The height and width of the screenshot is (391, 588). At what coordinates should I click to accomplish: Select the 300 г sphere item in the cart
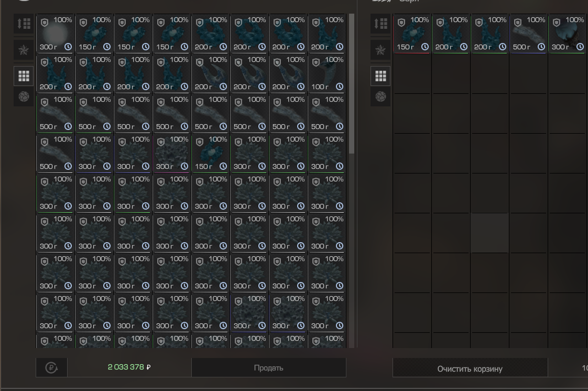(568, 34)
